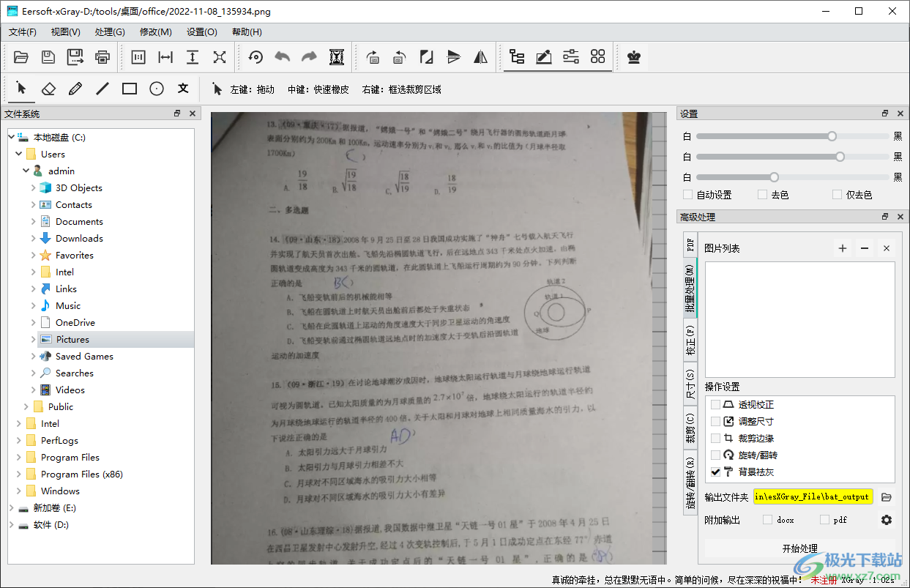
Task: Add image to list with plus button
Action: tap(843, 248)
